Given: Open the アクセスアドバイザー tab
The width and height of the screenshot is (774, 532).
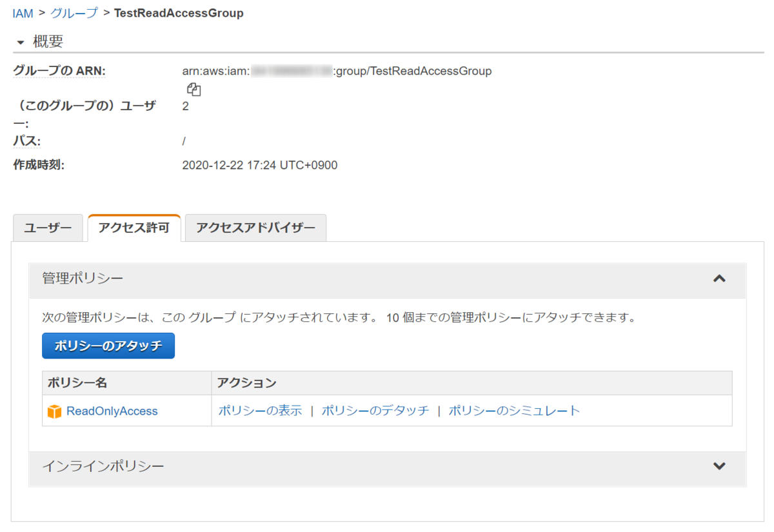Looking at the screenshot, I should point(255,228).
